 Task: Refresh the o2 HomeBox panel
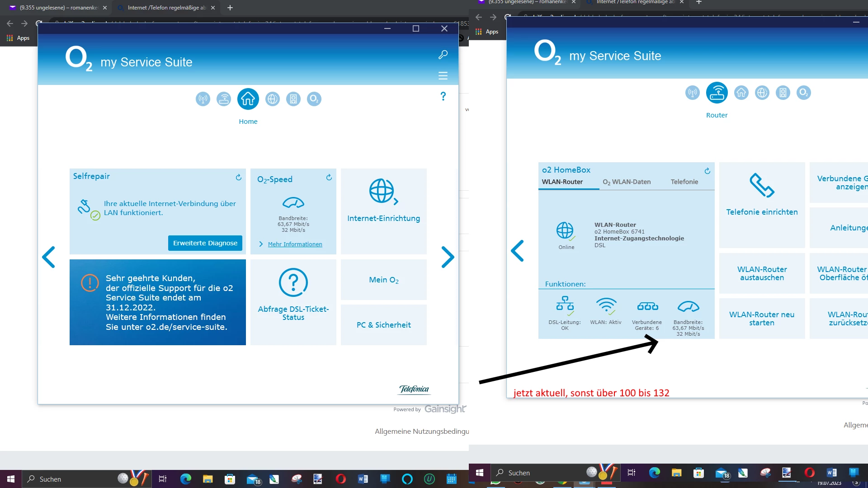(x=708, y=171)
